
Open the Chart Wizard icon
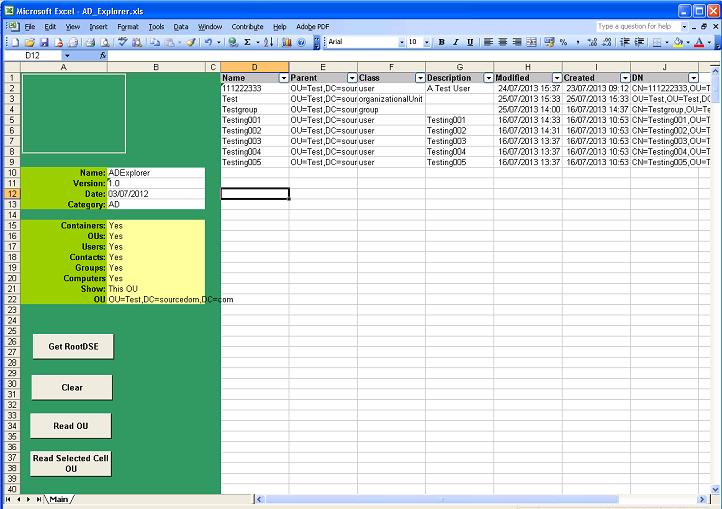click(287, 43)
